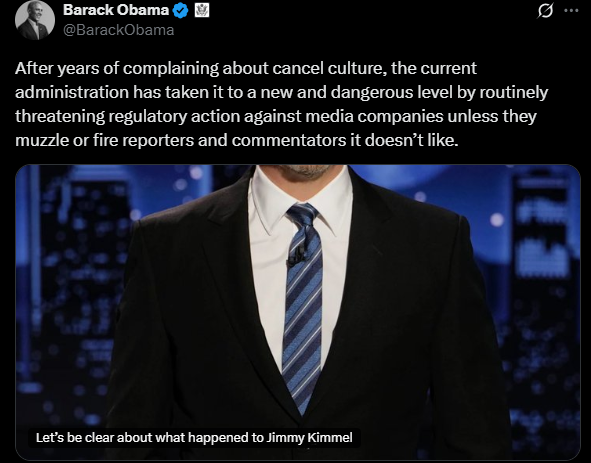Screen dimensions: 591x463
Task: Visit the @BarackObama handle link
Action: [118, 30]
